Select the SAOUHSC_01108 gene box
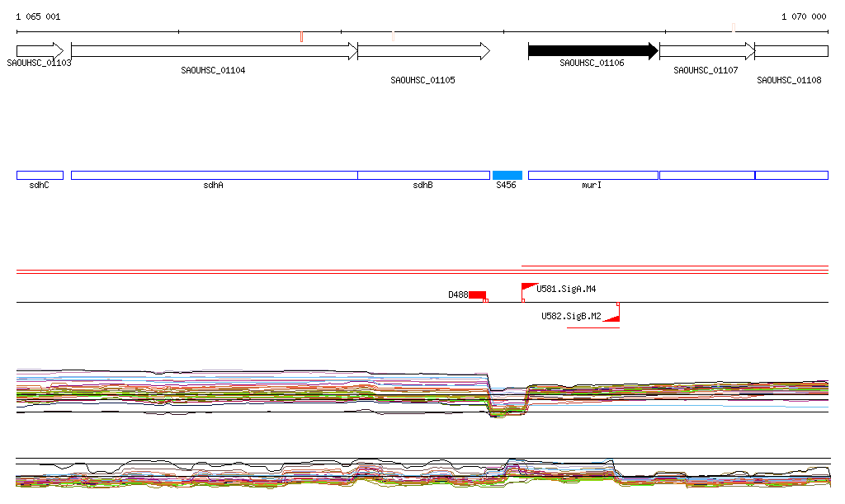845x504 pixels. pyautogui.click(x=791, y=51)
